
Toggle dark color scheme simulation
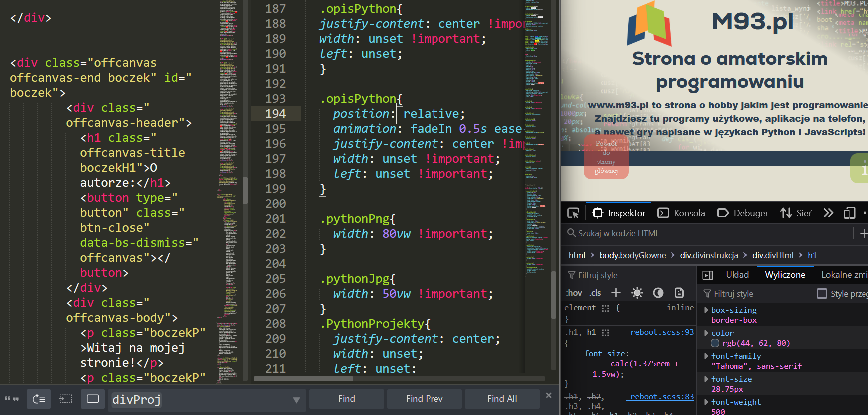coord(658,293)
